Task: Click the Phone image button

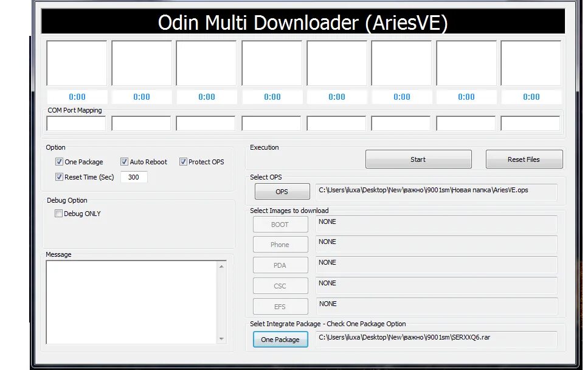Action: [280, 245]
